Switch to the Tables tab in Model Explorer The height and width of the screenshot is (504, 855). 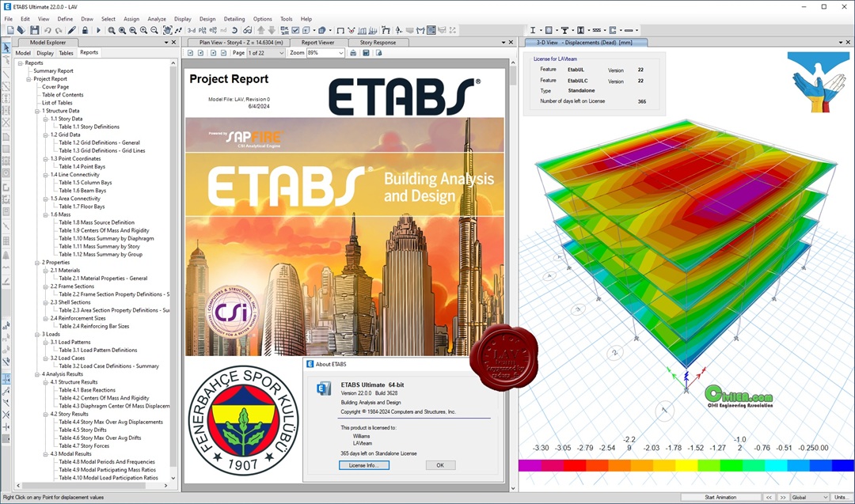(x=66, y=53)
